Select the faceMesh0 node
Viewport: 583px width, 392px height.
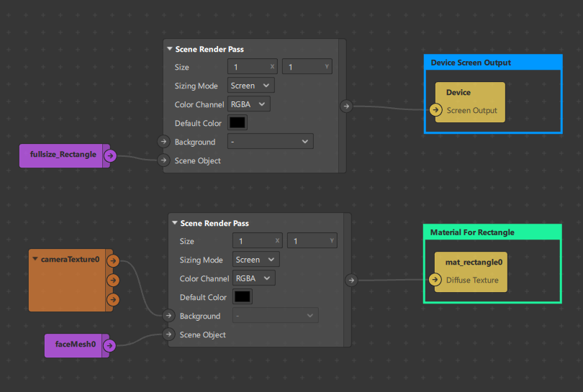[x=76, y=345]
